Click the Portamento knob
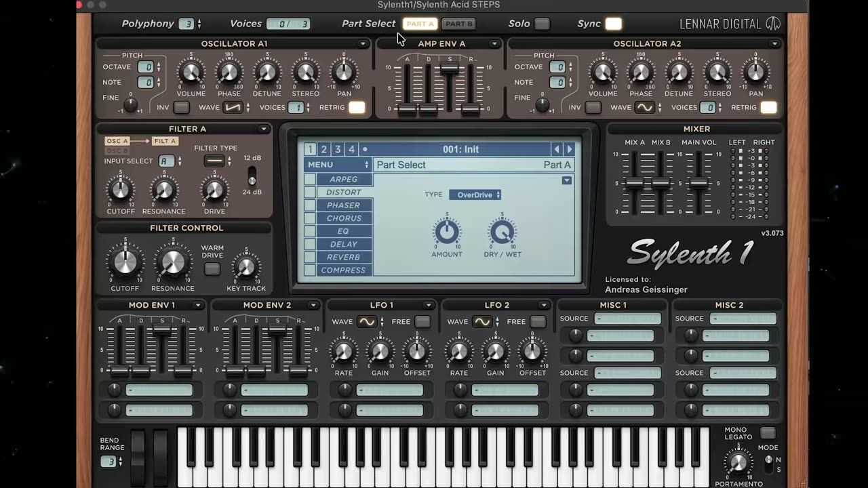 [738, 464]
